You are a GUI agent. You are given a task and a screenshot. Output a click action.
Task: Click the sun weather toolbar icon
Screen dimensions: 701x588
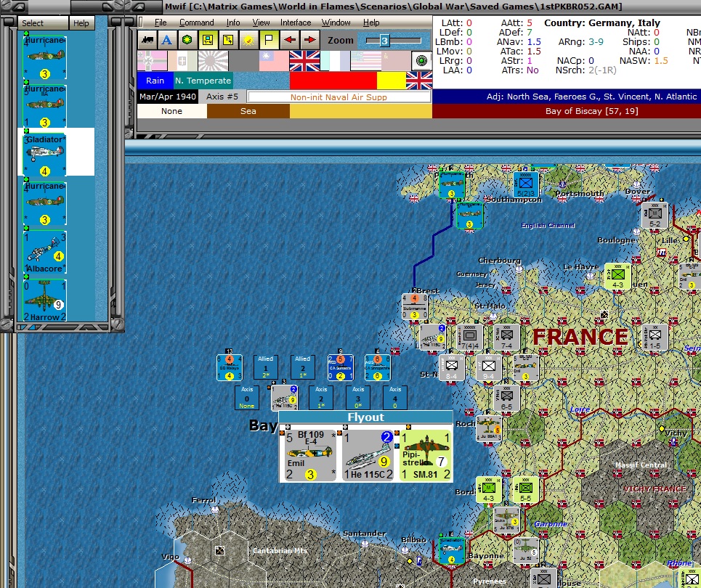pos(248,40)
